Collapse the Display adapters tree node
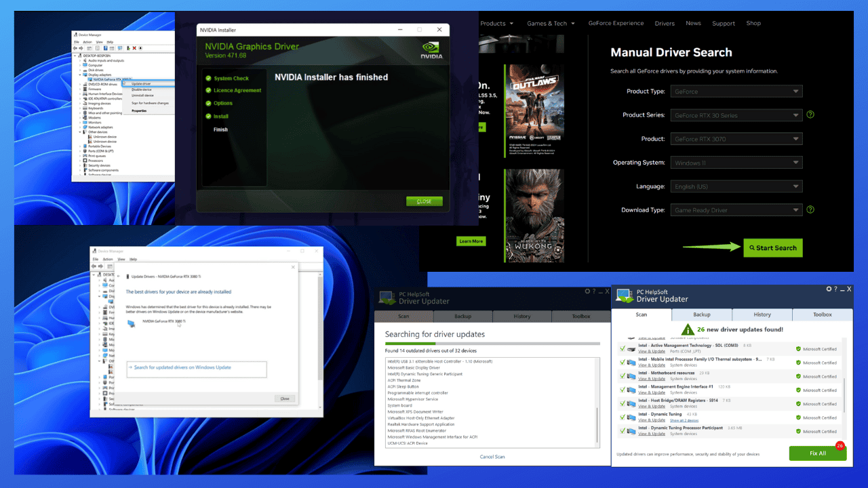868x488 pixels. 79,73
